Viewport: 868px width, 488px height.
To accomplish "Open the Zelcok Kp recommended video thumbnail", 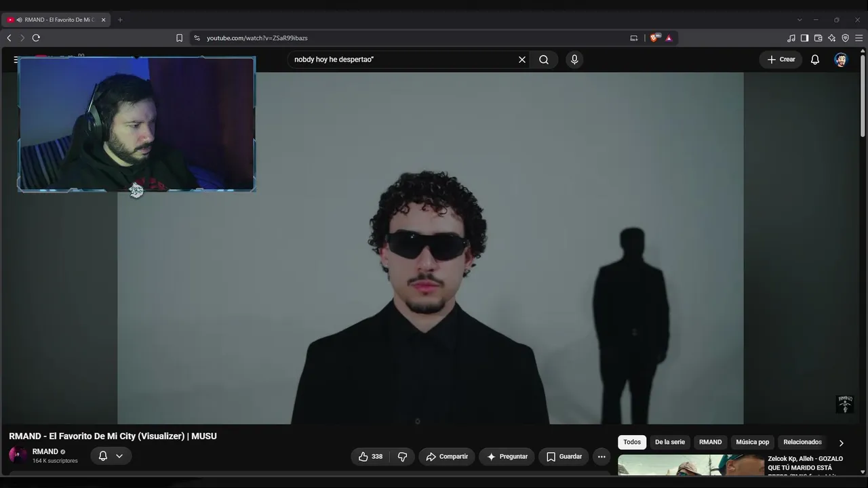I will [x=691, y=465].
